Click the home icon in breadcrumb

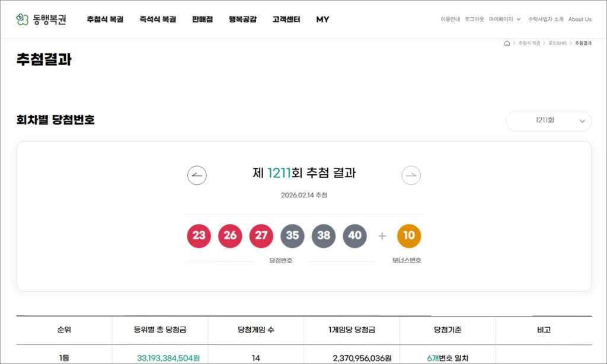click(507, 43)
